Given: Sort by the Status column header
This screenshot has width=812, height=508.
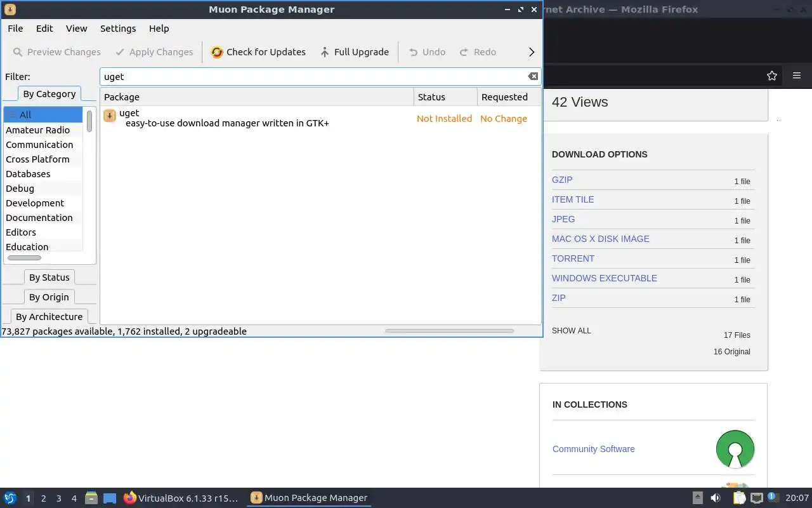Looking at the screenshot, I should click(x=445, y=97).
